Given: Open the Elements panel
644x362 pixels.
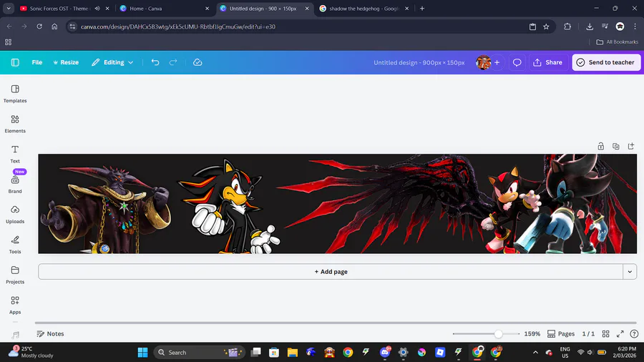Looking at the screenshot, I should 15,124.
